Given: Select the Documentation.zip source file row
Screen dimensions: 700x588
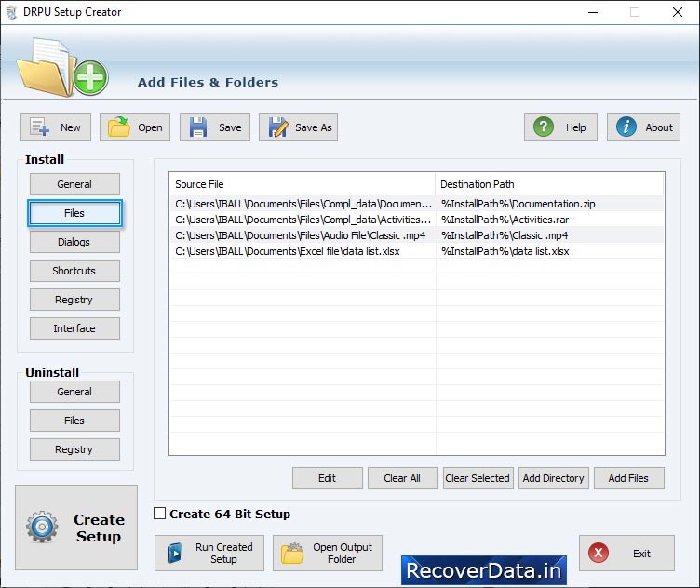Looking at the screenshot, I should tap(303, 204).
